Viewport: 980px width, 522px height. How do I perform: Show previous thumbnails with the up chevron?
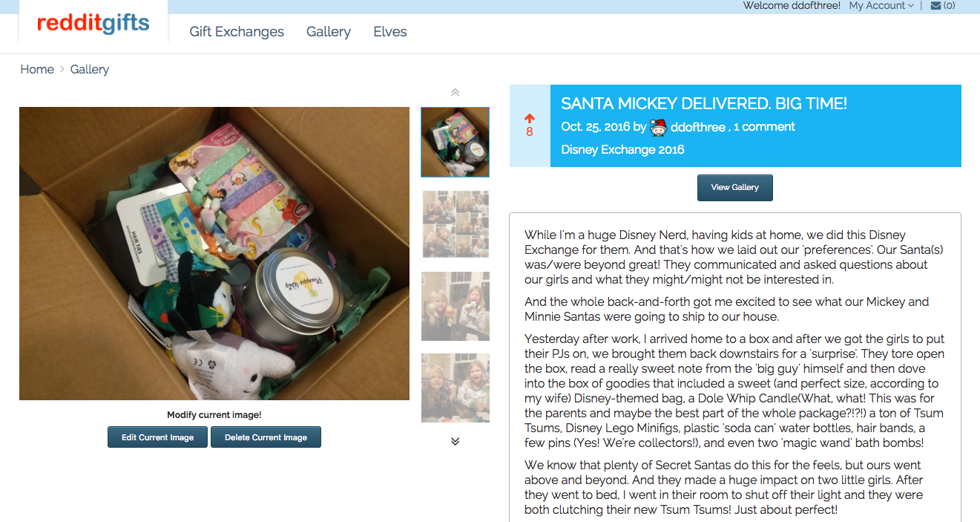(x=456, y=92)
